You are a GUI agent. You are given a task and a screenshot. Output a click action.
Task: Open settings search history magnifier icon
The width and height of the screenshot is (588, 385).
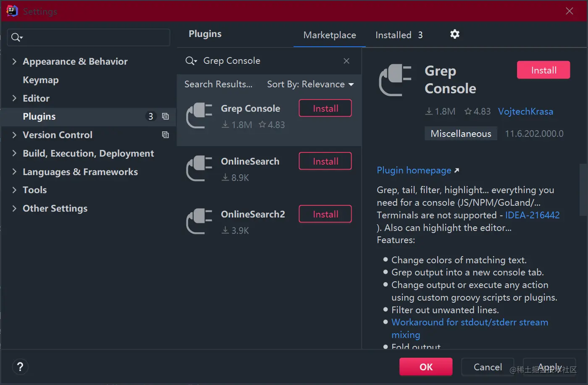click(17, 37)
